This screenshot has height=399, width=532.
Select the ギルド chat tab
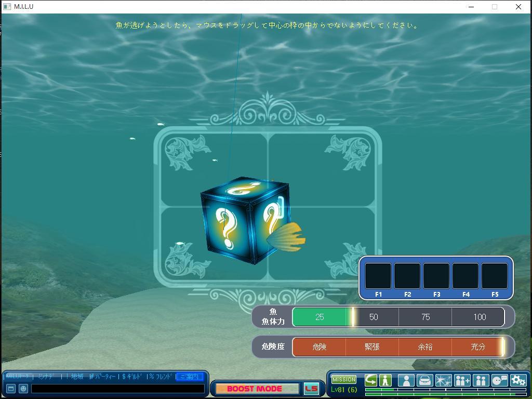pyautogui.click(x=132, y=376)
